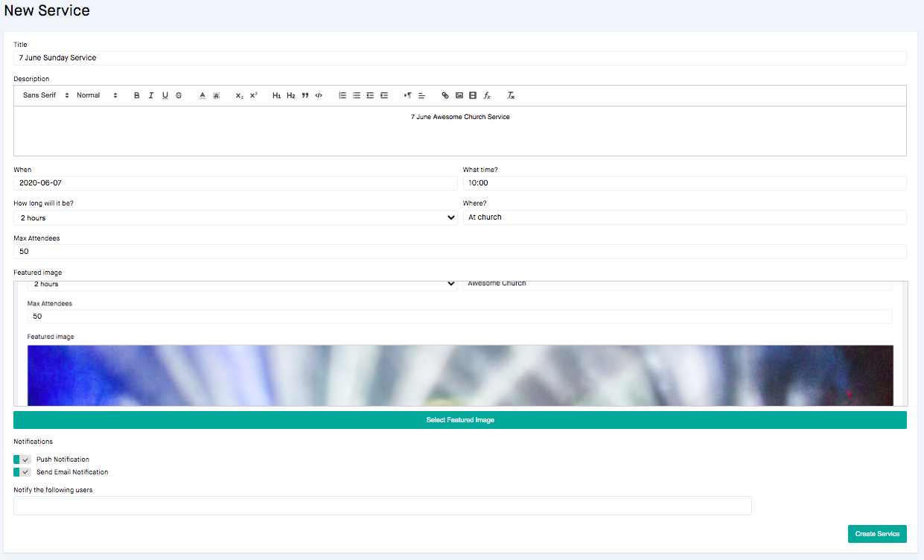Insert a code block
The image size is (924, 560).
(x=318, y=95)
